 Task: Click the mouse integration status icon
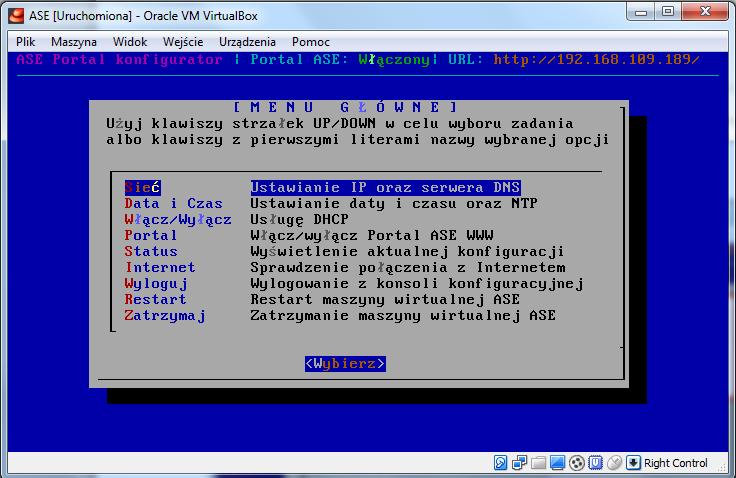coord(614,463)
